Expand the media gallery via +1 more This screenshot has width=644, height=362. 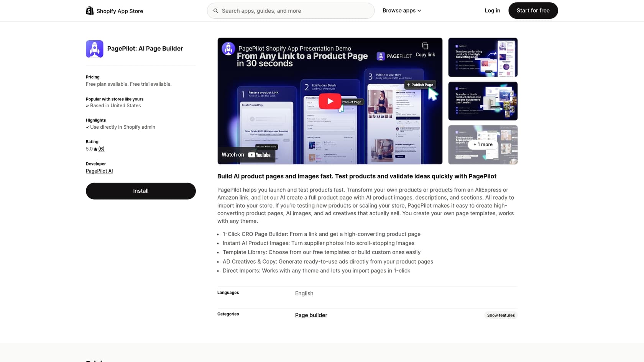click(483, 144)
